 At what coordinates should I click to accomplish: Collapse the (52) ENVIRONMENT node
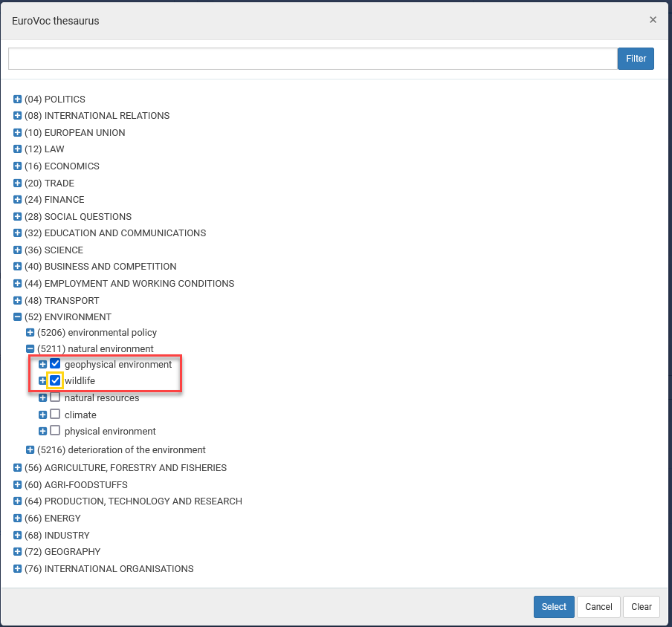click(17, 317)
